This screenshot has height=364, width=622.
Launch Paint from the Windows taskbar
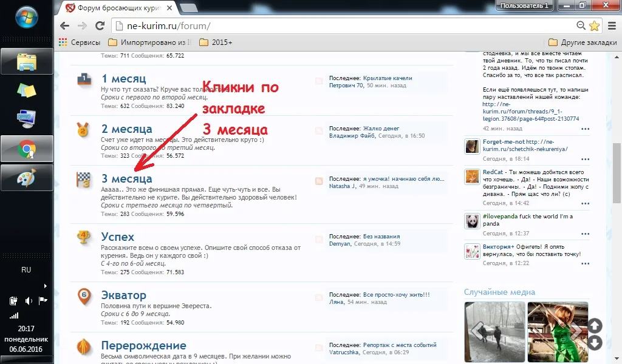[27, 178]
